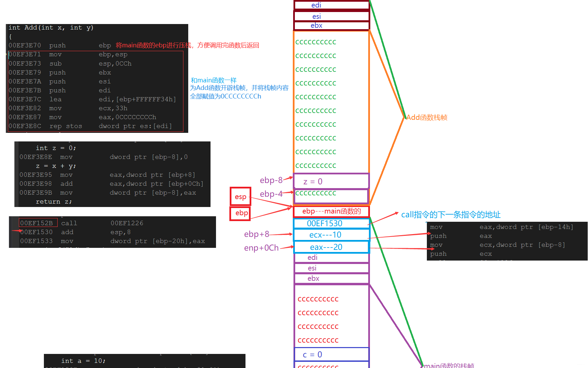
Task: Click the "eax---20" stack cell
Action: [332, 247]
